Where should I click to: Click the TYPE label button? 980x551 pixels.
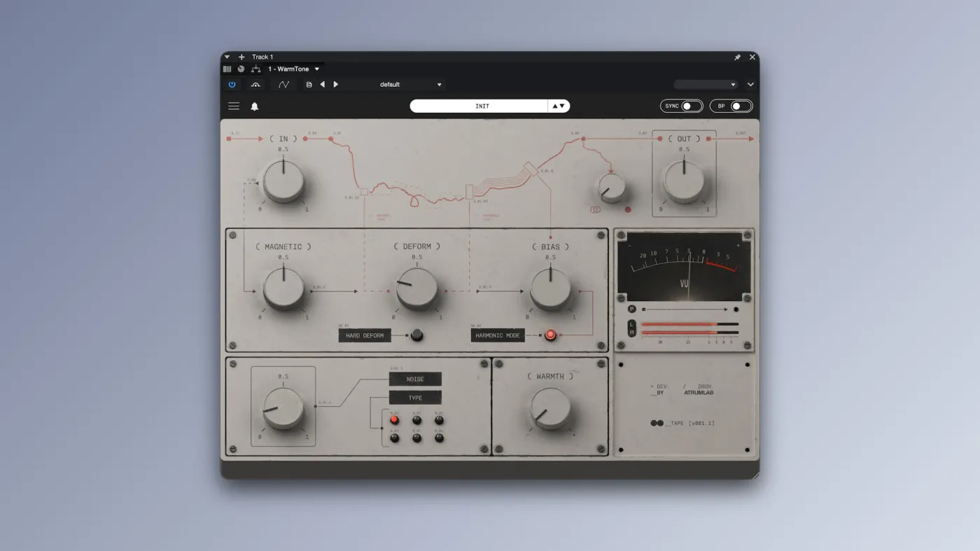click(415, 398)
